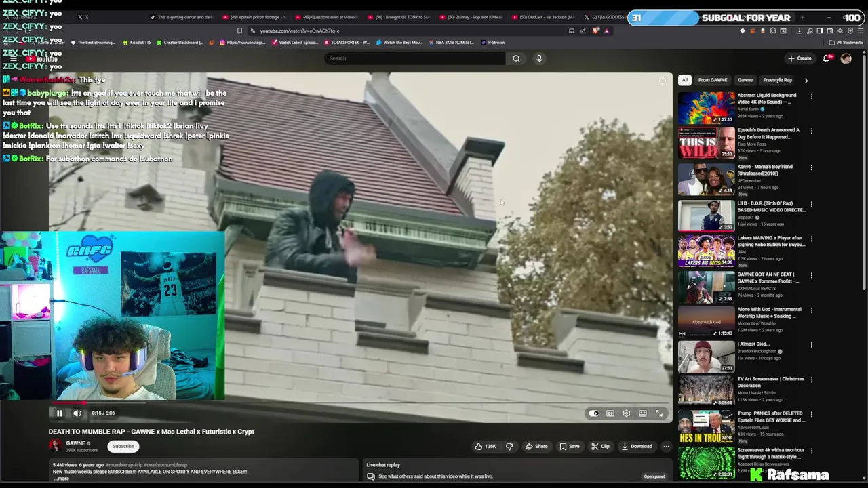868x488 pixels.
Task: Open options for Lil B B.O.R. video
Action: tap(811, 204)
